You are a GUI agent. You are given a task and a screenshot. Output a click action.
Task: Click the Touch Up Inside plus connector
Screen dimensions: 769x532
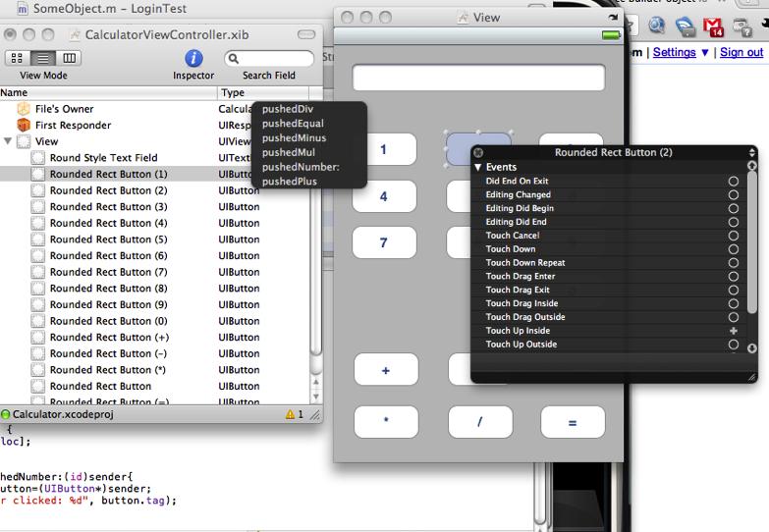coord(734,331)
